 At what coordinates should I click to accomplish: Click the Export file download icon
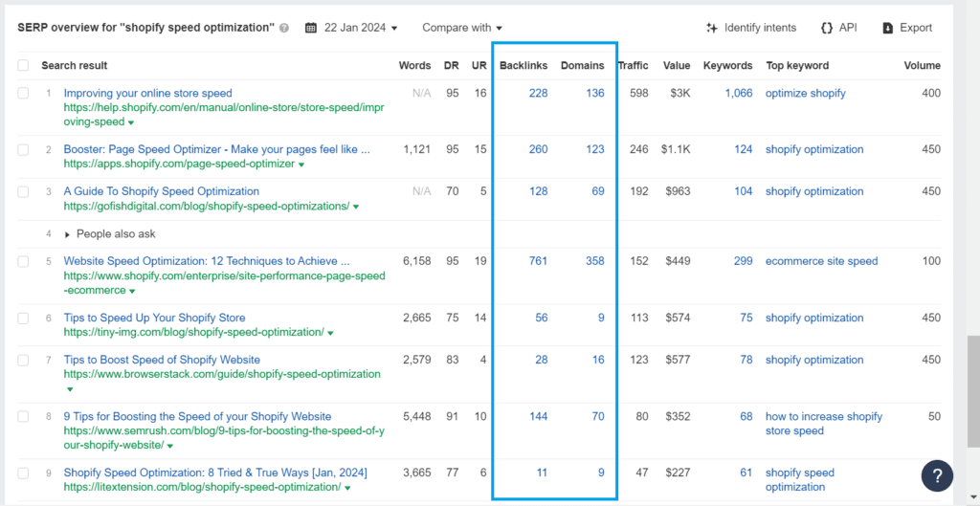coord(887,28)
